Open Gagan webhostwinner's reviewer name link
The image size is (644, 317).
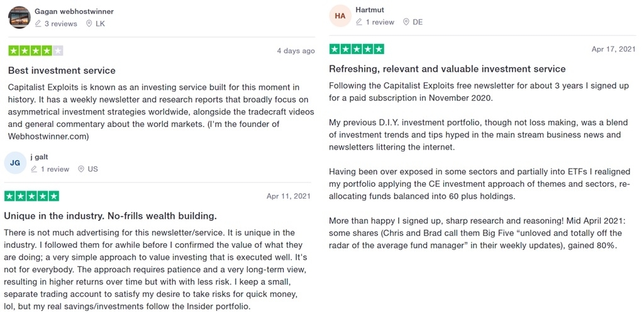[74, 11]
